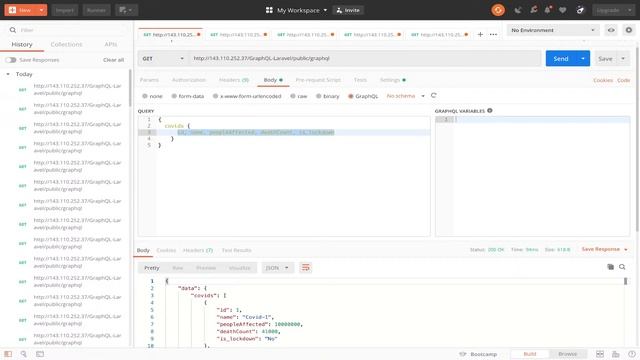
Task: Open the user avatar icon in header
Action: (580, 10)
